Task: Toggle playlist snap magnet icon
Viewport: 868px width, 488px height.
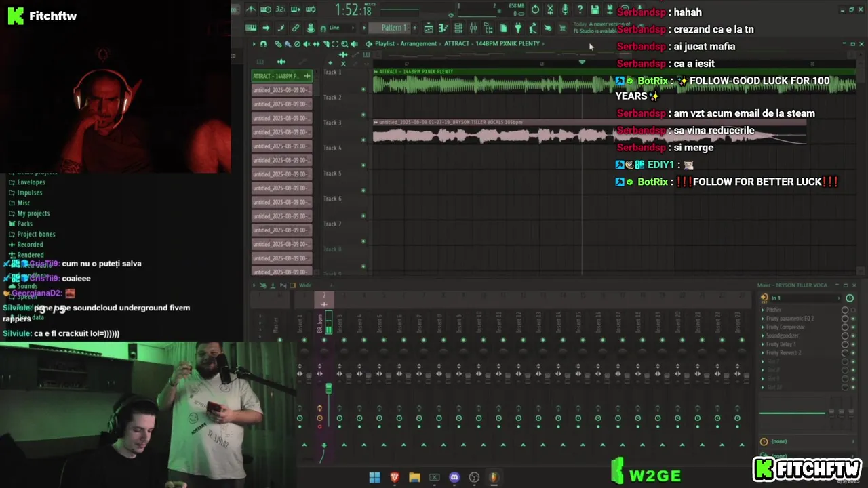Action: coord(263,44)
